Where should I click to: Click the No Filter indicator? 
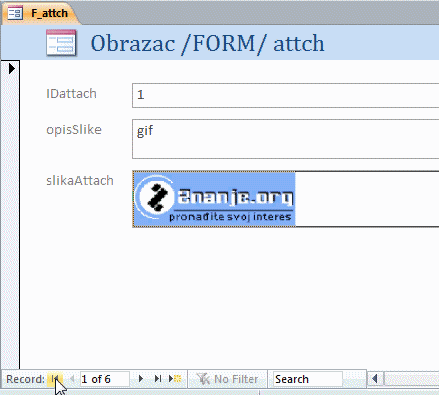[x=228, y=379]
